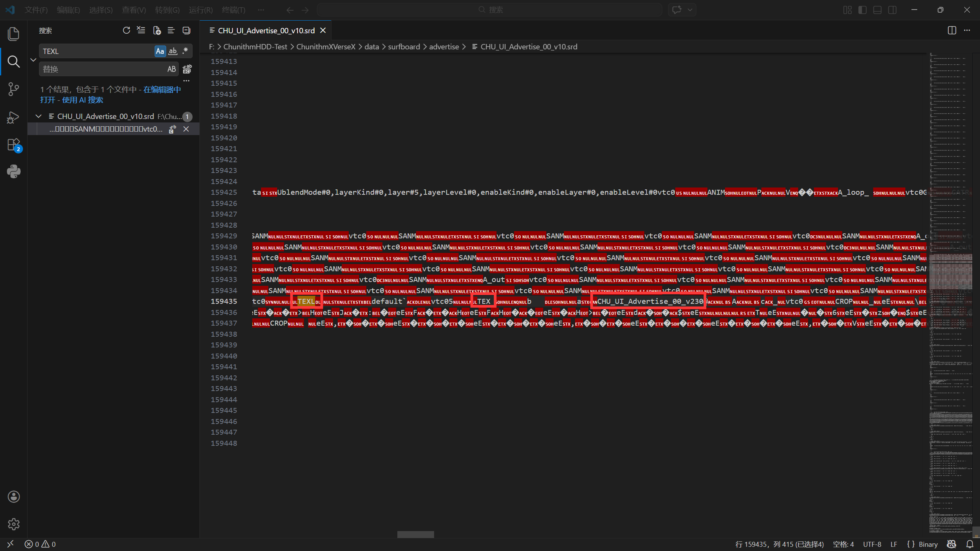
Task: Toggle Match Whole Word search option
Action: (173, 51)
